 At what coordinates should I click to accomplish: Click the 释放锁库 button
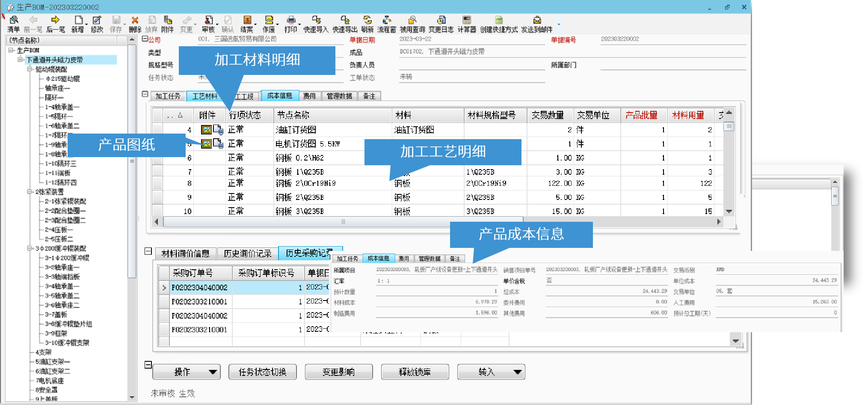tap(415, 372)
